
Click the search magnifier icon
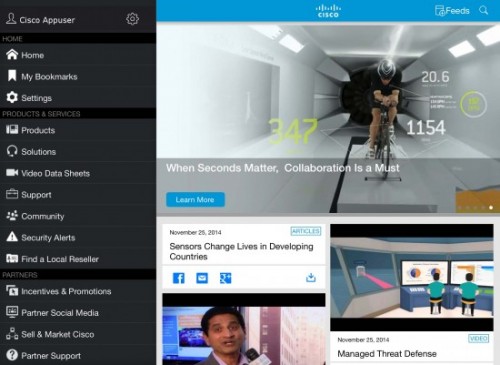484,10
